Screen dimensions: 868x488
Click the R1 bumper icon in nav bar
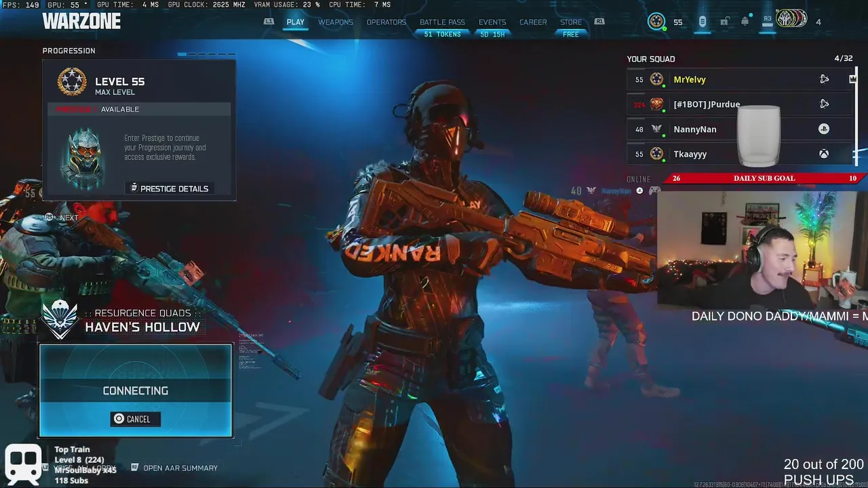pos(599,22)
